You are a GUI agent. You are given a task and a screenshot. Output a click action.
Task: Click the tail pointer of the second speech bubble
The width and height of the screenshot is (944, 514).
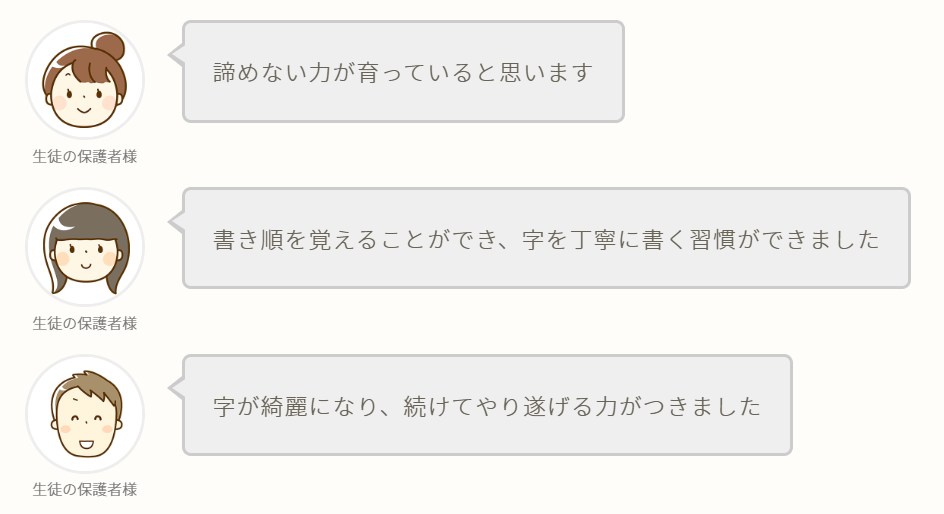pyautogui.click(x=176, y=221)
